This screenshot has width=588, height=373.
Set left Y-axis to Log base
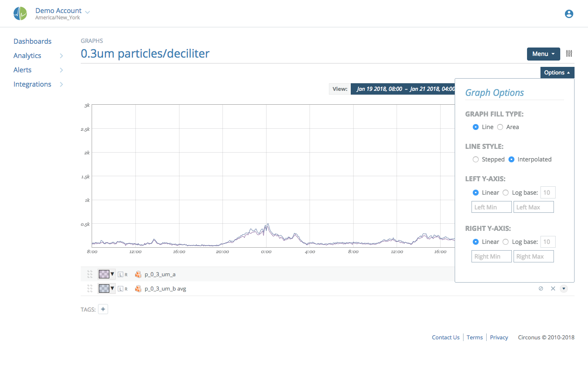pos(506,192)
